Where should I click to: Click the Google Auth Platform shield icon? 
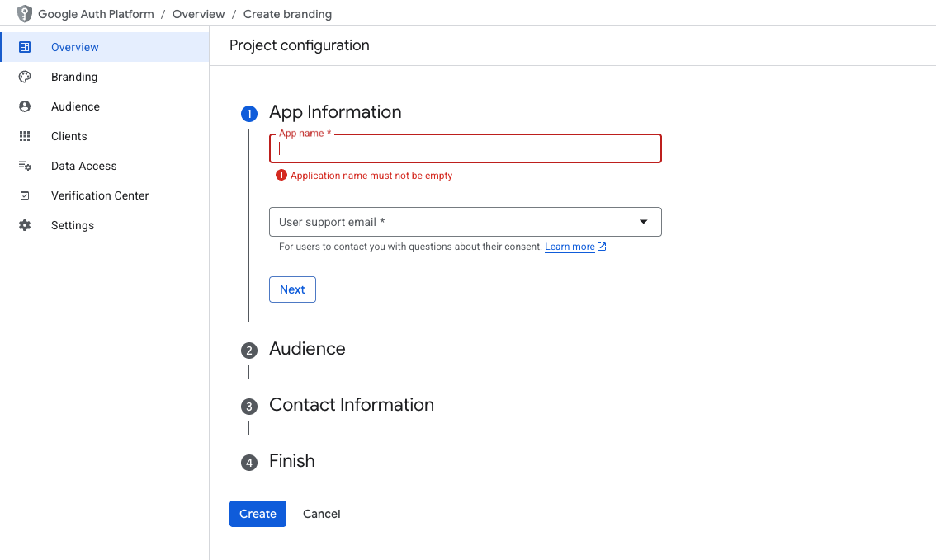point(25,14)
